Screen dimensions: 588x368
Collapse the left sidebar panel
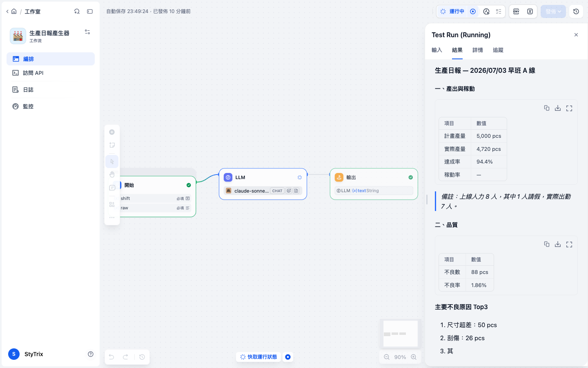click(90, 11)
